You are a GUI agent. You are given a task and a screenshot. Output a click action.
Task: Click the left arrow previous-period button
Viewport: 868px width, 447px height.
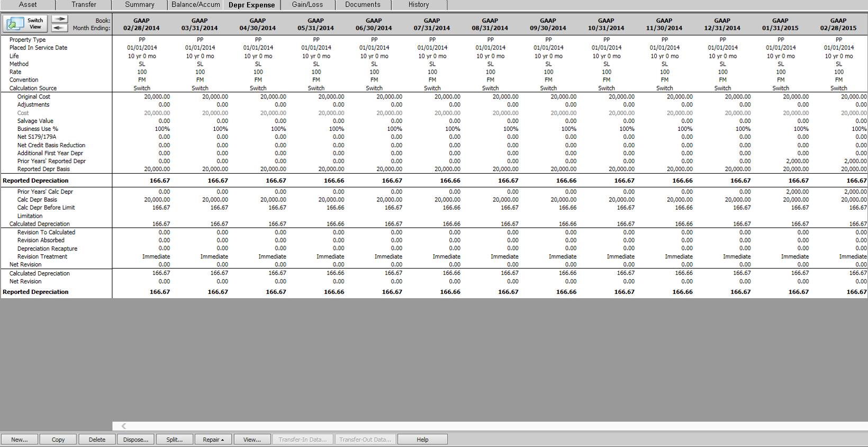point(60,28)
